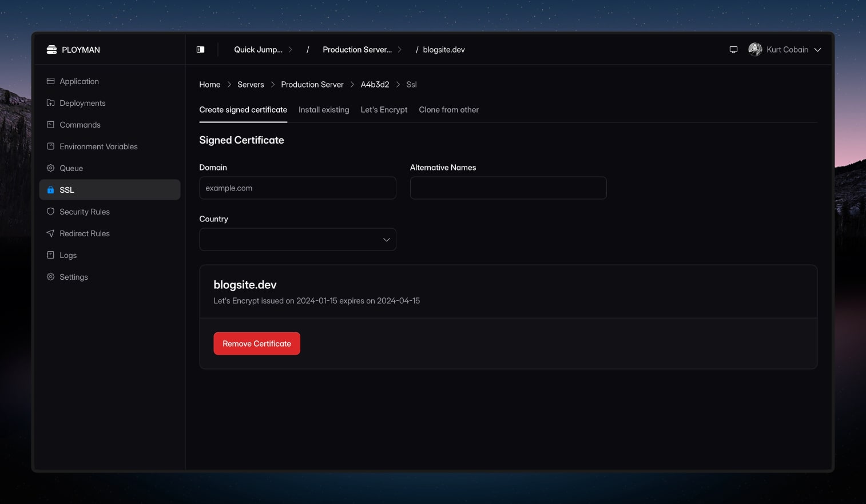Open the Kurt Cobain user menu chevron
The width and height of the screenshot is (866, 504).
tap(817, 50)
